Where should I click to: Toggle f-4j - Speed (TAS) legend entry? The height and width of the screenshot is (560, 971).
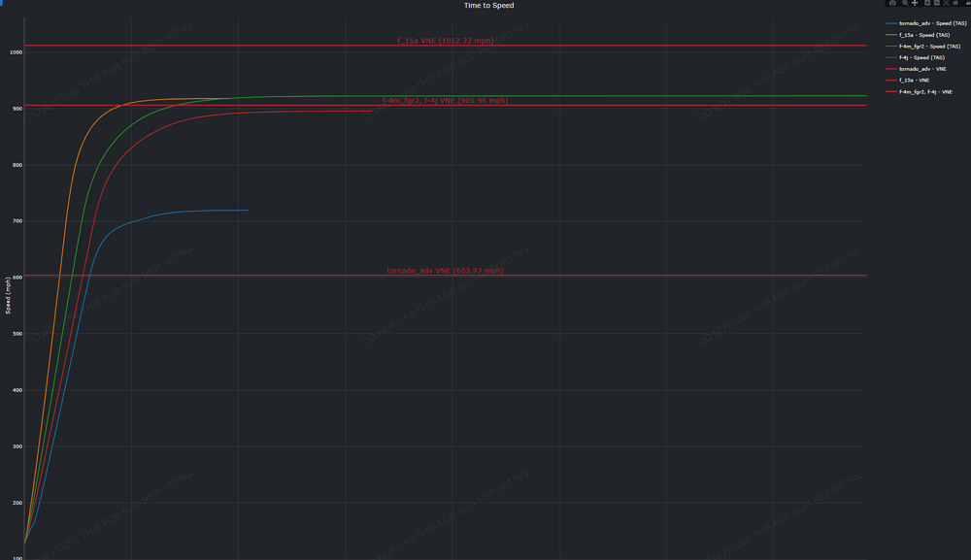pos(921,58)
